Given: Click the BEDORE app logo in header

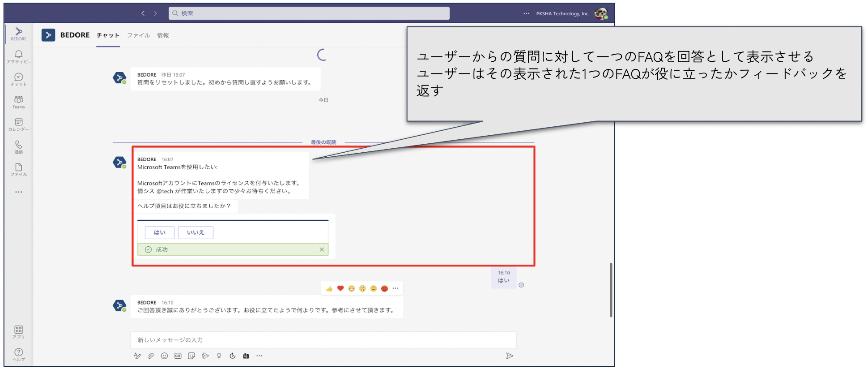Looking at the screenshot, I should click(x=48, y=35).
